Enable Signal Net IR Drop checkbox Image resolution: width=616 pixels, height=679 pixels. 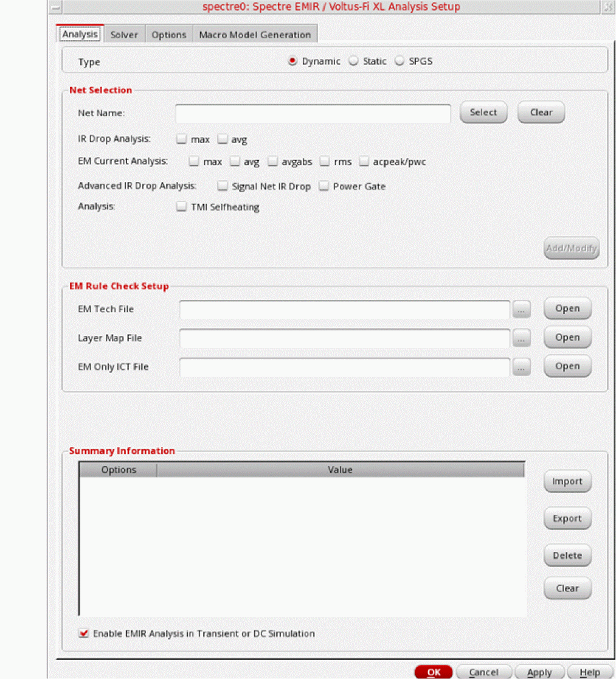pyautogui.click(x=223, y=186)
